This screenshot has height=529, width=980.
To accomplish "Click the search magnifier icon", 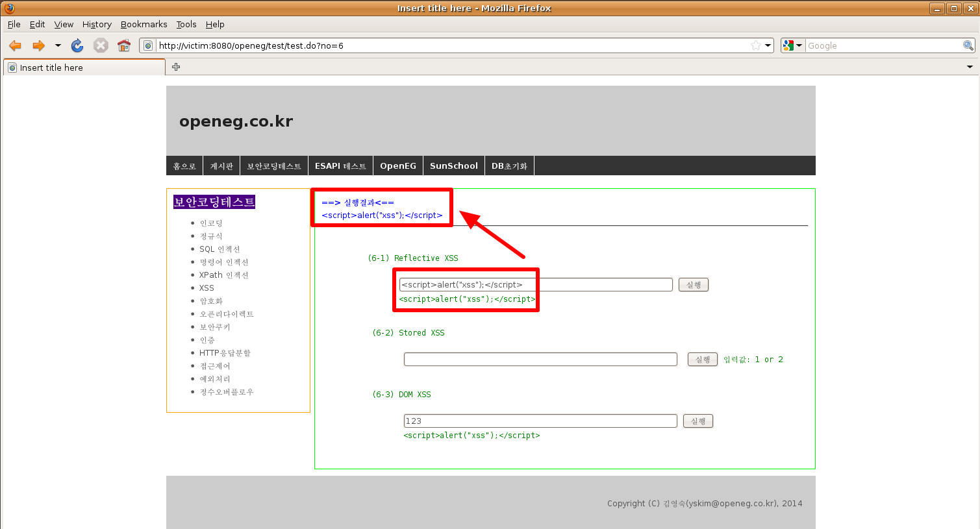I will click(x=968, y=45).
